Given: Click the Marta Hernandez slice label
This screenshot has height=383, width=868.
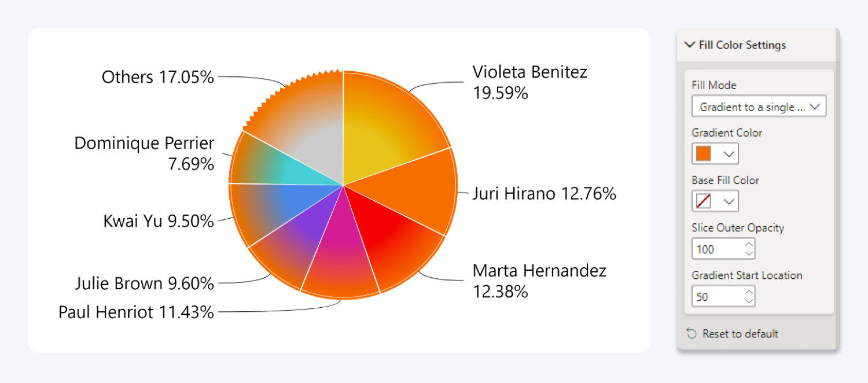Looking at the screenshot, I should click(539, 281).
